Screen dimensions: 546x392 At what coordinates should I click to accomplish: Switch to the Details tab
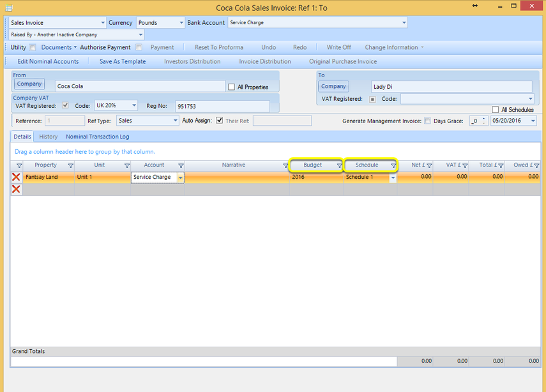(22, 137)
